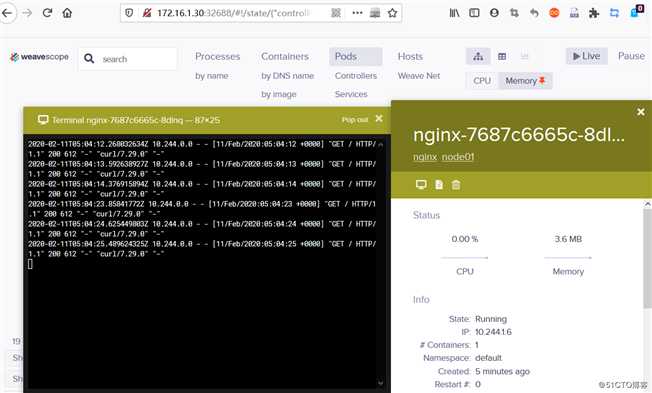
Task: Switch to resources view mode
Action: pos(524,57)
